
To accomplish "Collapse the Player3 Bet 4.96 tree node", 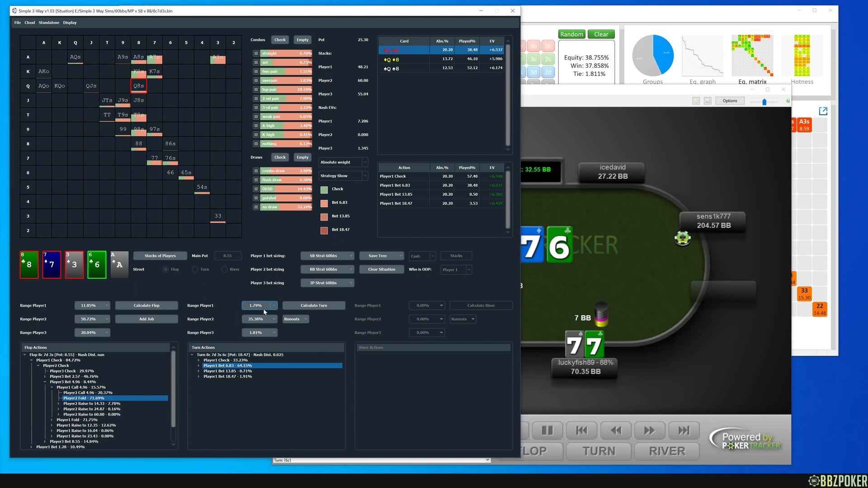I will coord(45,382).
